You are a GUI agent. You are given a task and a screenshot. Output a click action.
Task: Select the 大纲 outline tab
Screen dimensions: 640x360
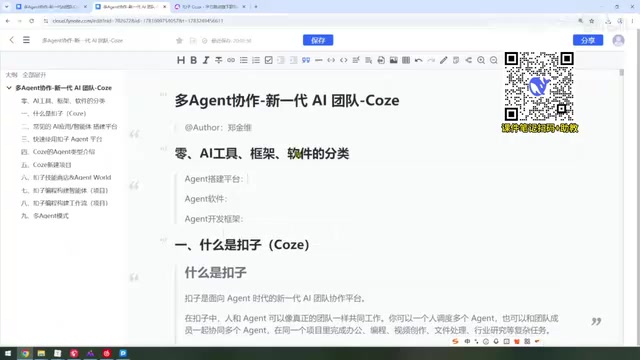click(11, 75)
